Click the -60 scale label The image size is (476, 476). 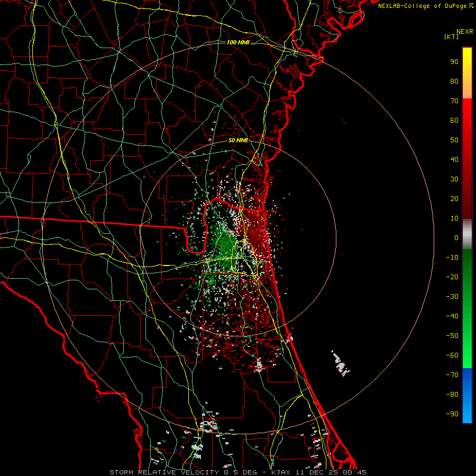tap(452, 355)
